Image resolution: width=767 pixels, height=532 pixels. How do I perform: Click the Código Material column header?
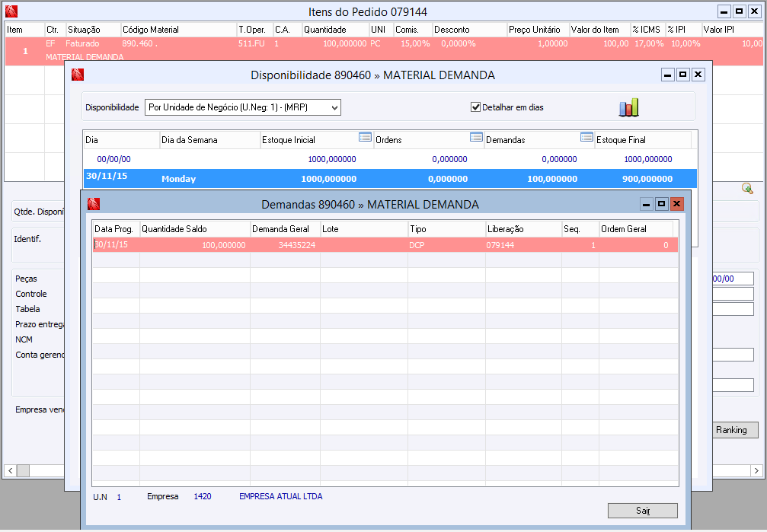(x=179, y=30)
